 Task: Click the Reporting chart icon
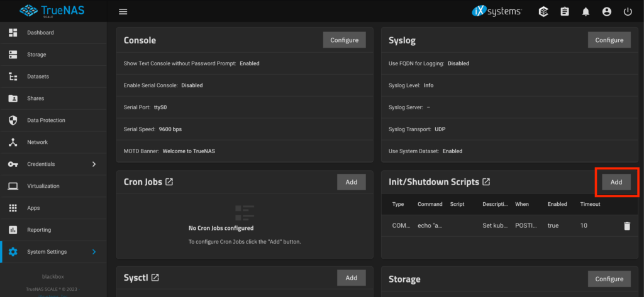click(13, 230)
